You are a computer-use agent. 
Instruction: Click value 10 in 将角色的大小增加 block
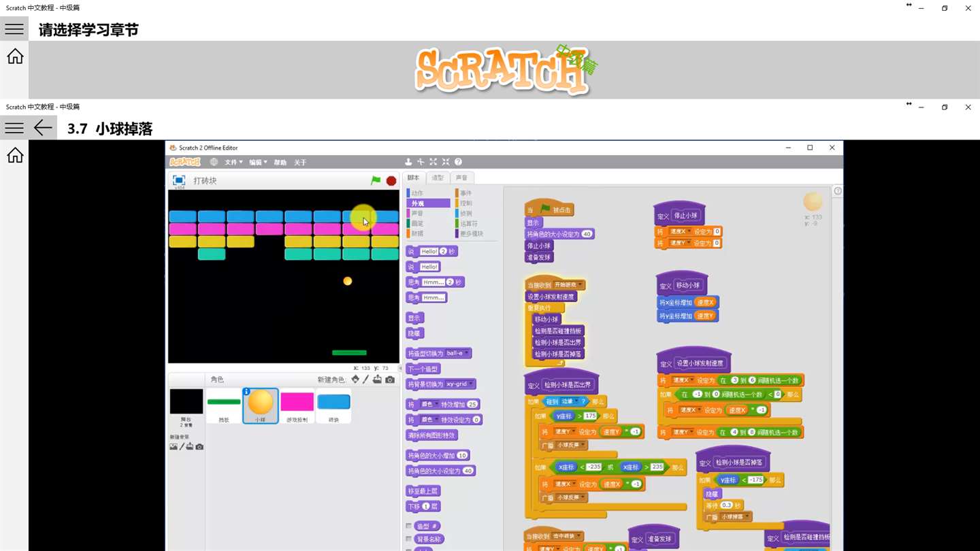point(462,456)
